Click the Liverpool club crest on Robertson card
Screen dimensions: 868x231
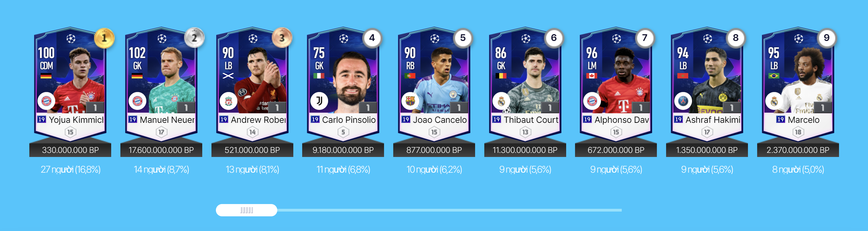[x=229, y=101]
